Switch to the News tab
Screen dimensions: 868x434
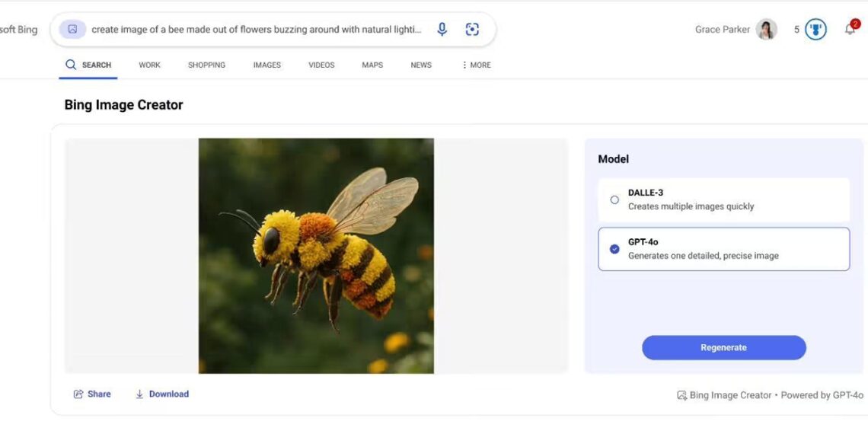tap(421, 65)
